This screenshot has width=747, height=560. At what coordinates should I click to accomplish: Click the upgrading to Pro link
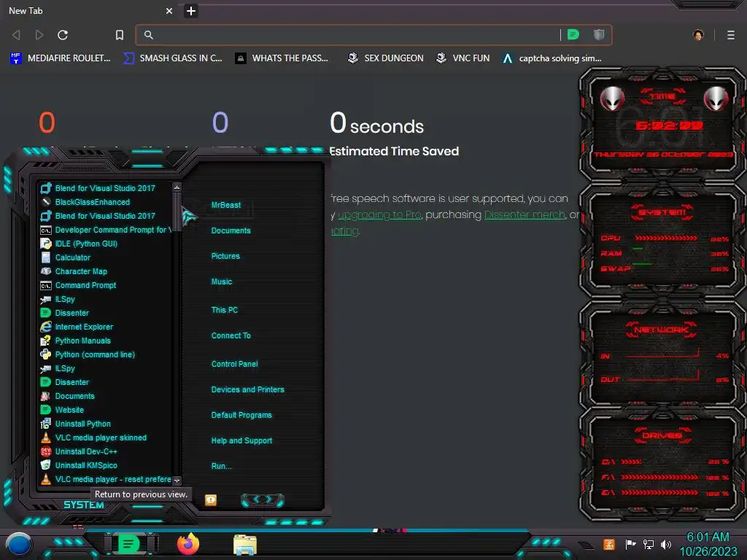(379, 215)
